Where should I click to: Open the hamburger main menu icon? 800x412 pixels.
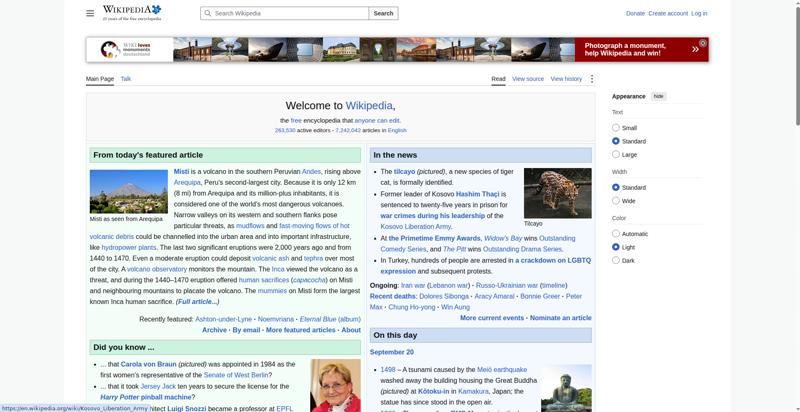tap(90, 13)
